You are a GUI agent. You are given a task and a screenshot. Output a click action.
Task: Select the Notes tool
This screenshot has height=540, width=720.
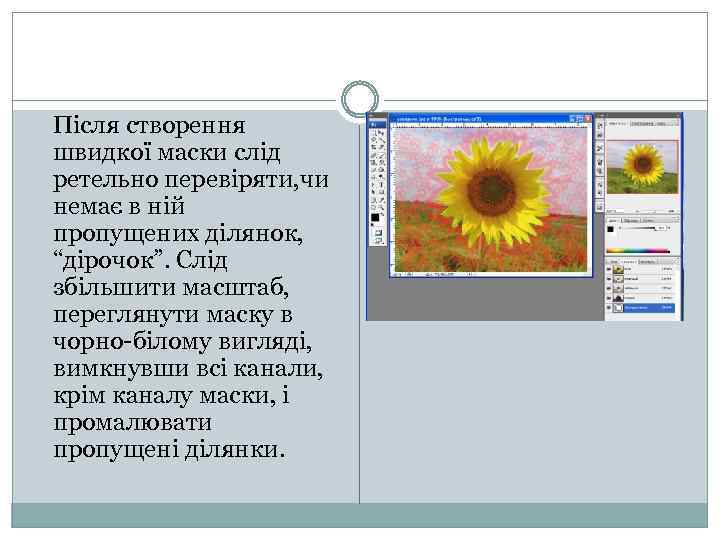(x=373, y=200)
